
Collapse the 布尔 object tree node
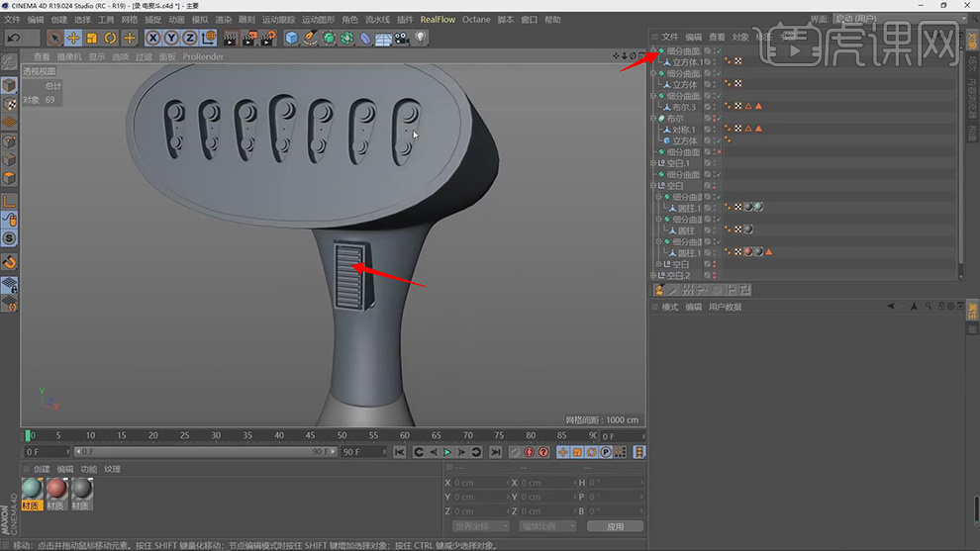click(654, 118)
